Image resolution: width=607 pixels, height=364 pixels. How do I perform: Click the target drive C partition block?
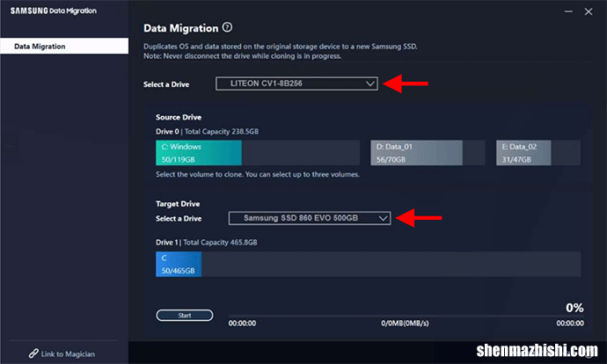(x=179, y=264)
